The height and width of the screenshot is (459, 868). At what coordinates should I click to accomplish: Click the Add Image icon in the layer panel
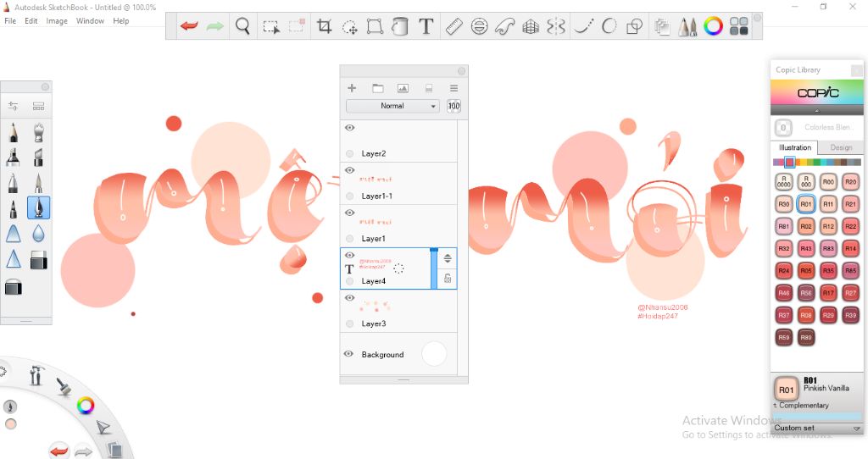pyautogui.click(x=403, y=88)
